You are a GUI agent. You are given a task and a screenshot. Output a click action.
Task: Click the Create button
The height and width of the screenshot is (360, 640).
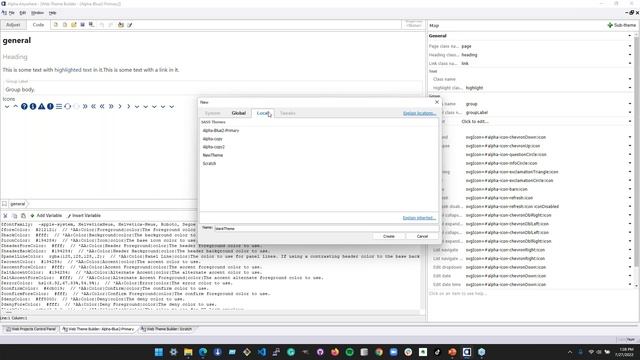click(x=389, y=236)
